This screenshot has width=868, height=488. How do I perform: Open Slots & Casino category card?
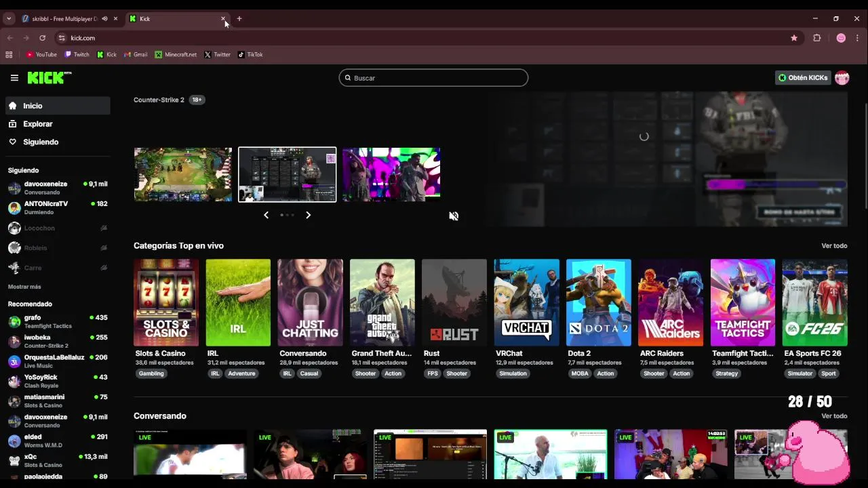pos(166,302)
